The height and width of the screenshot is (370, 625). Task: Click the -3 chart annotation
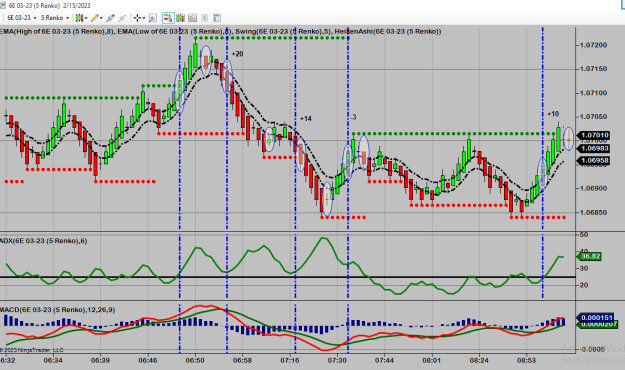tap(353, 117)
